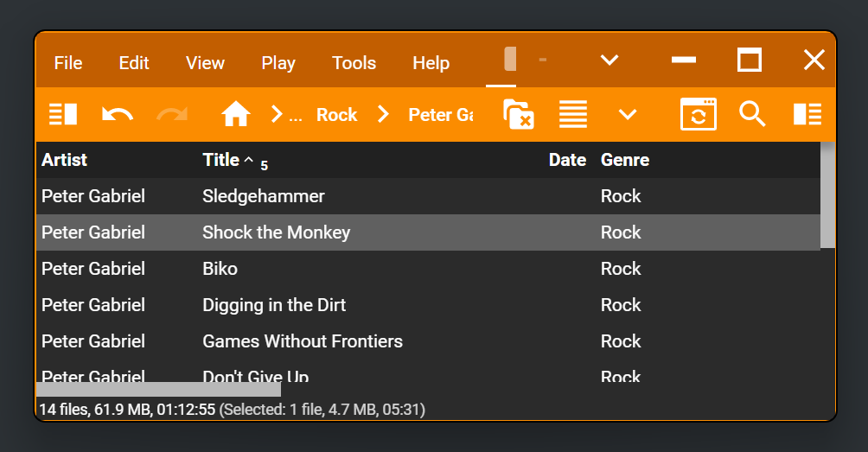Toggle the left sidebar panel icon

[x=63, y=114]
